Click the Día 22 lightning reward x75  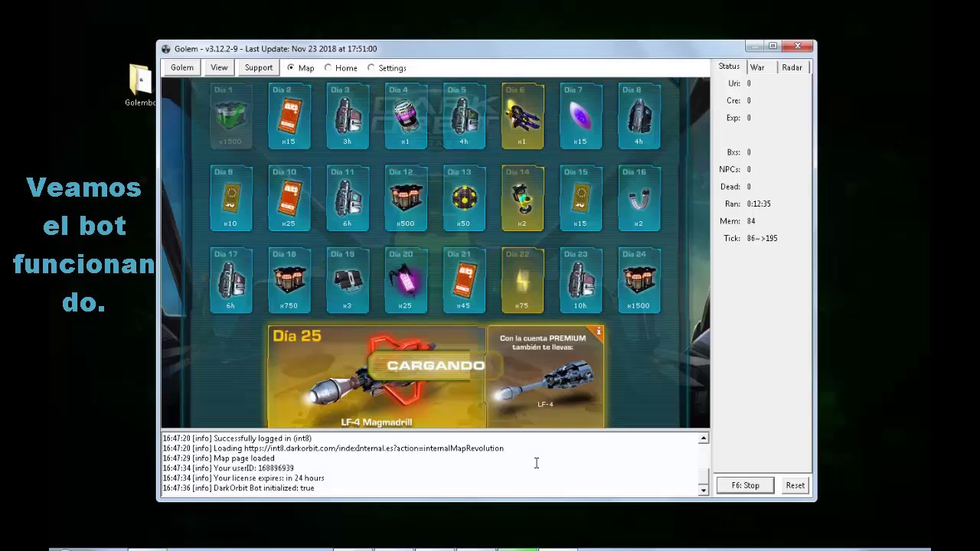click(522, 280)
